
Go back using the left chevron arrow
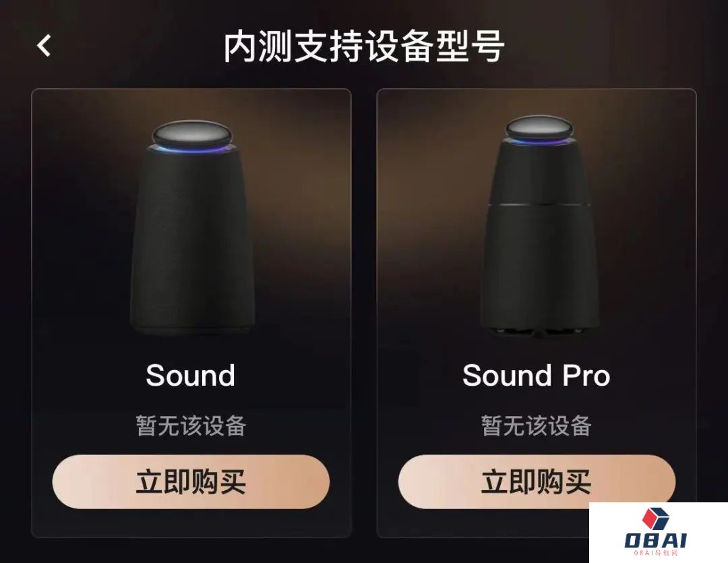click(x=44, y=46)
